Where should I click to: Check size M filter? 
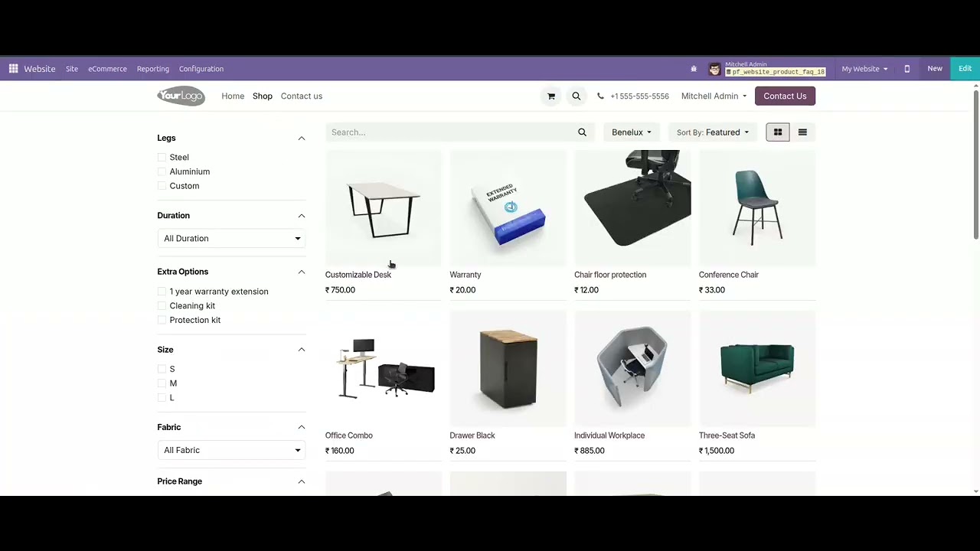pyautogui.click(x=162, y=383)
